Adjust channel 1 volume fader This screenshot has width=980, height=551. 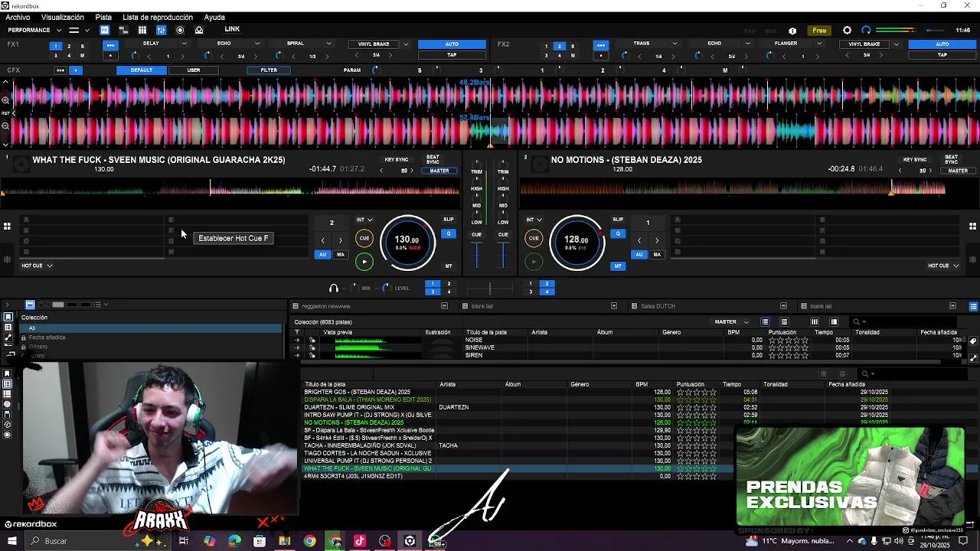pos(476,255)
